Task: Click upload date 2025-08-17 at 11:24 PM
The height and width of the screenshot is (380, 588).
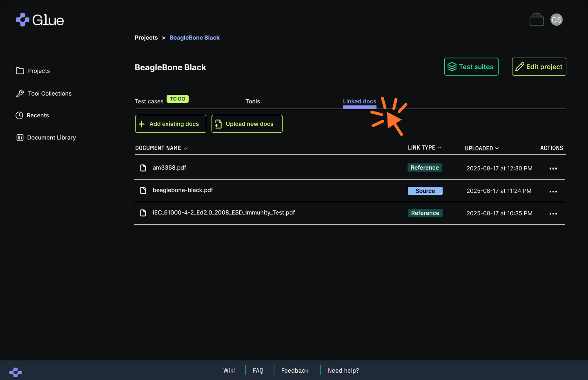Action: point(499,191)
